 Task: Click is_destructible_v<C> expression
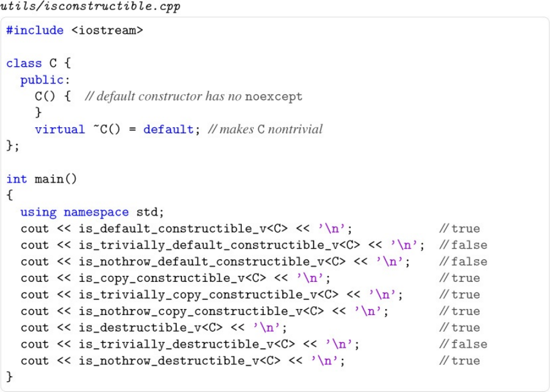point(151,327)
